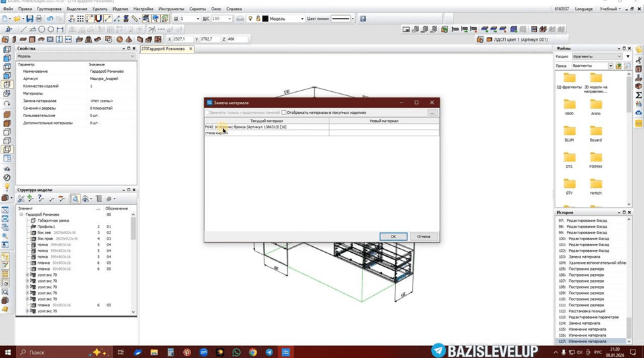The image size is (644, 358).
Task: Click the Print icon in toolbar
Action: click(38, 19)
